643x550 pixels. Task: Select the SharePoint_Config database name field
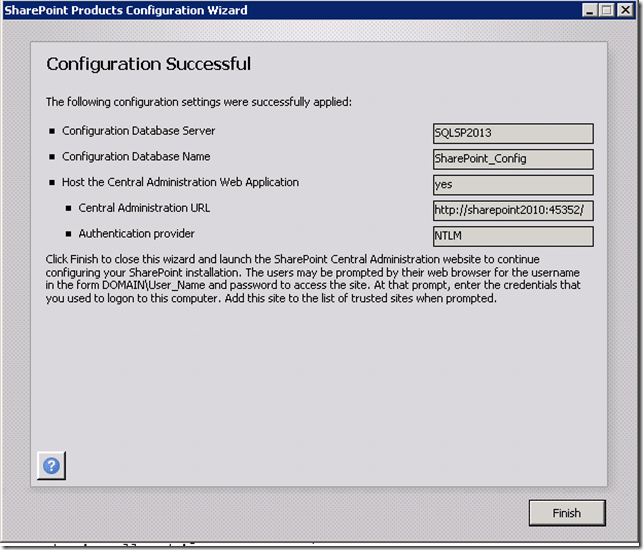[513, 159]
